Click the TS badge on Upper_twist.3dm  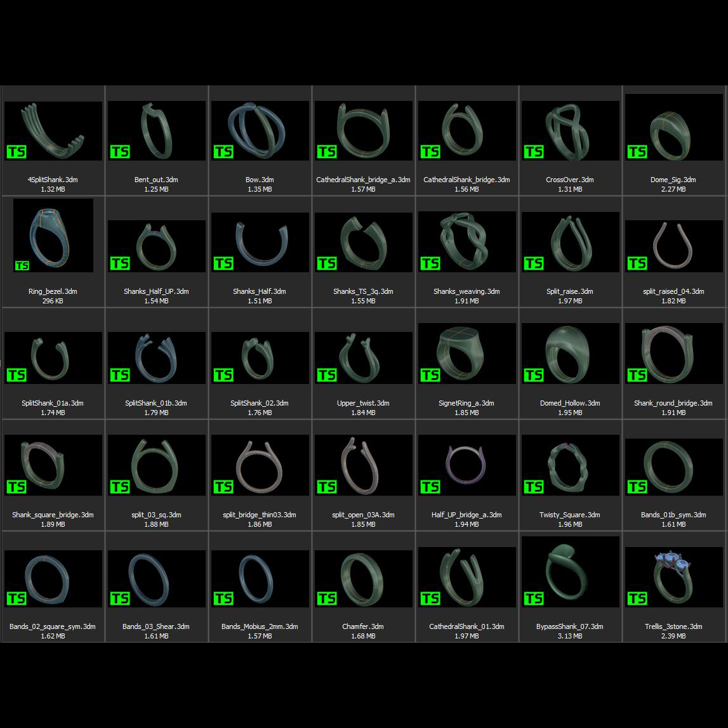(326, 375)
